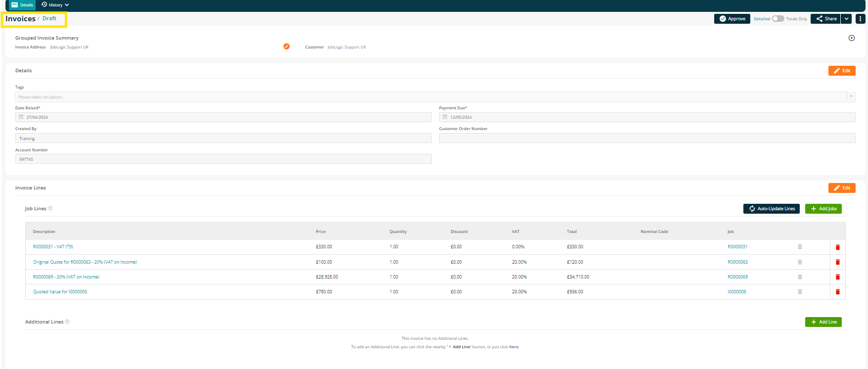Image resolution: width=868 pixels, height=369 pixels.
Task: Open the R0000063 job link
Action: [737, 262]
